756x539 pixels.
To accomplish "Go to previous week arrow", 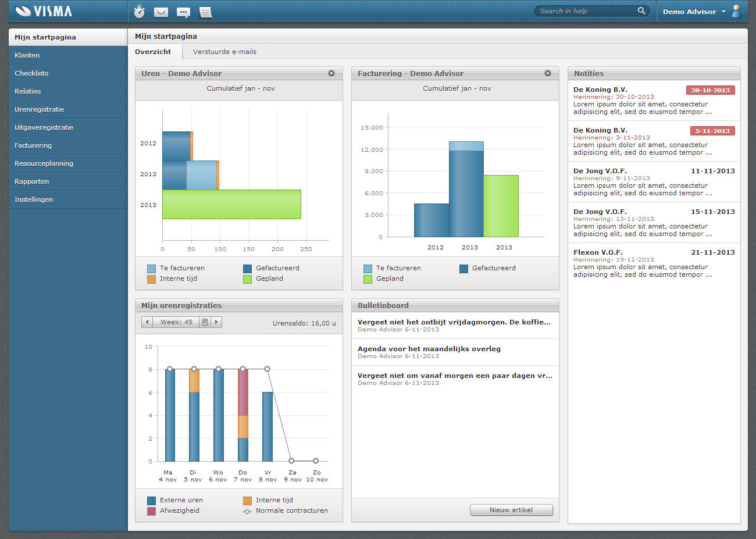I will pyautogui.click(x=147, y=322).
